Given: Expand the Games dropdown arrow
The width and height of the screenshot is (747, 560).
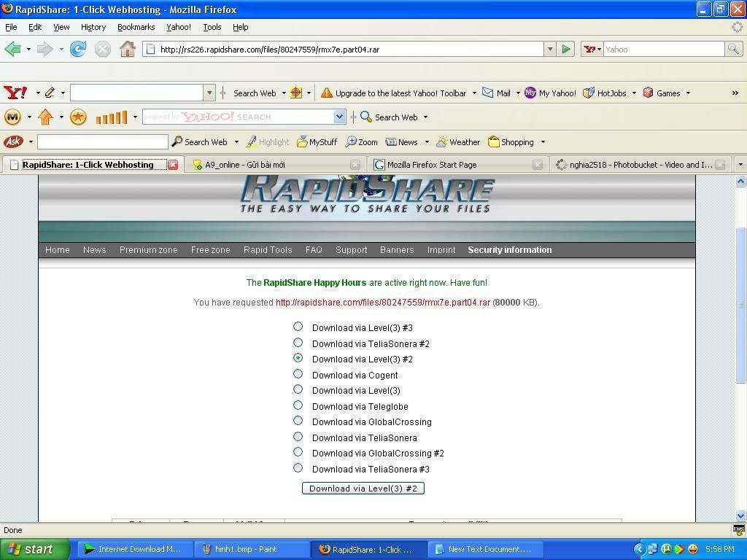Looking at the screenshot, I should tap(688, 93).
